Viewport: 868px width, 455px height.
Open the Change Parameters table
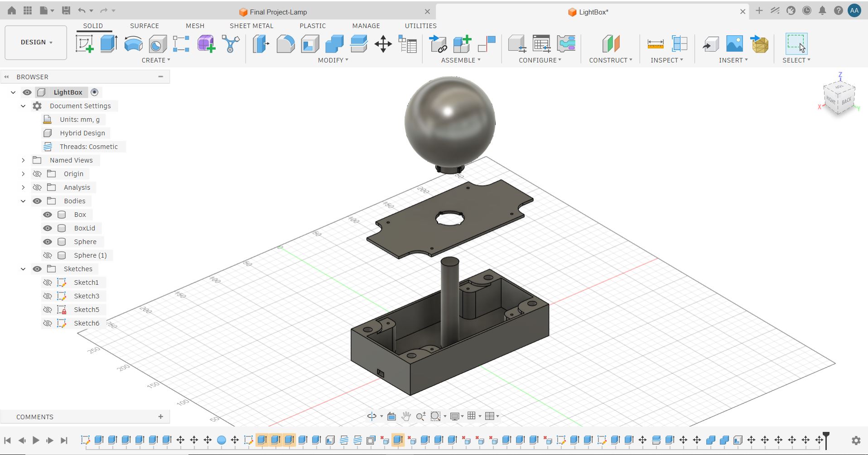tap(408, 44)
